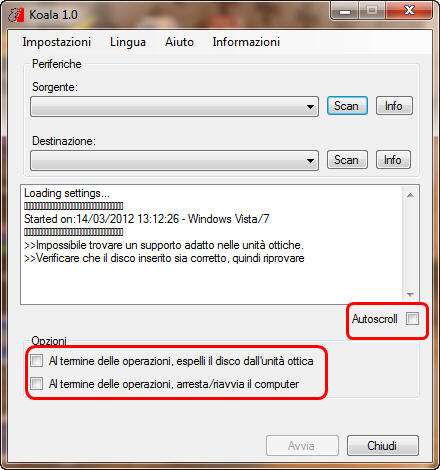Check the shutdown/restart computer option

tap(36, 383)
